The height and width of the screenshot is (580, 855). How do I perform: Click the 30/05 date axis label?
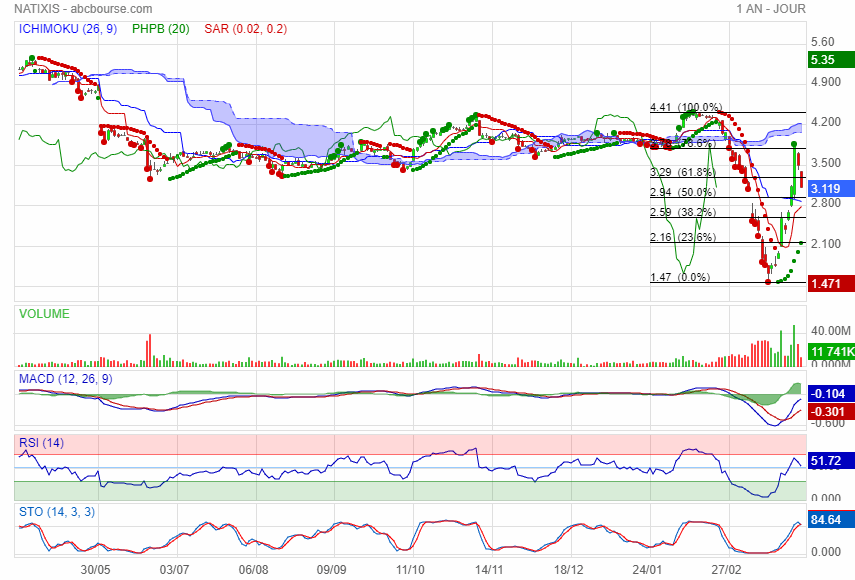coord(95,570)
